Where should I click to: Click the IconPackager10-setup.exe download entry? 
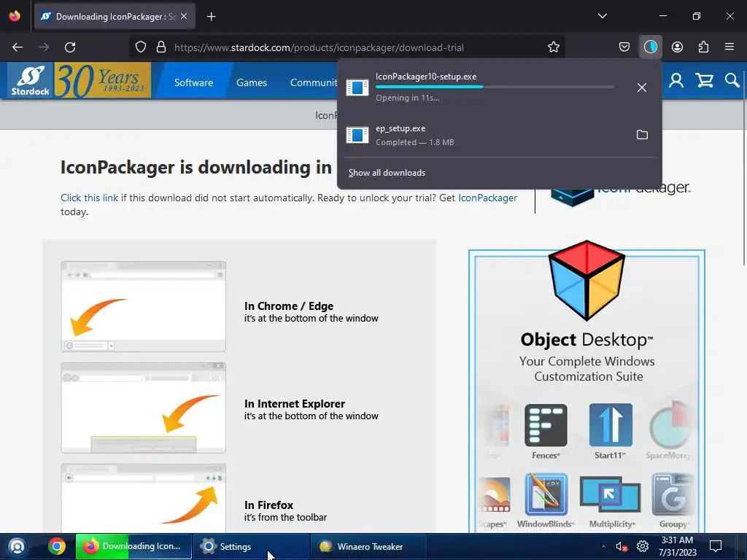[x=484, y=87]
